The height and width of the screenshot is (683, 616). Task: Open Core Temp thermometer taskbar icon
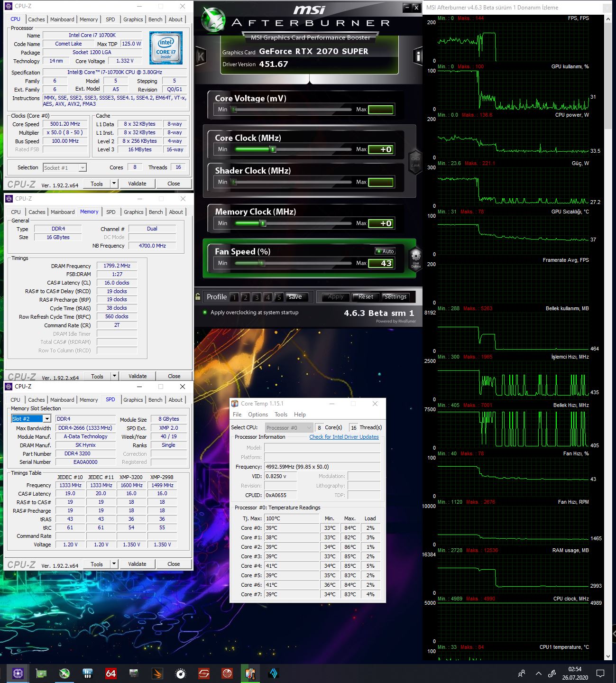pos(250,673)
